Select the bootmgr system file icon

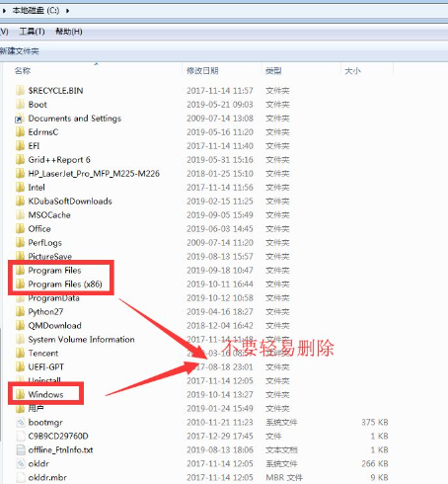pyautogui.click(x=21, y=422)
